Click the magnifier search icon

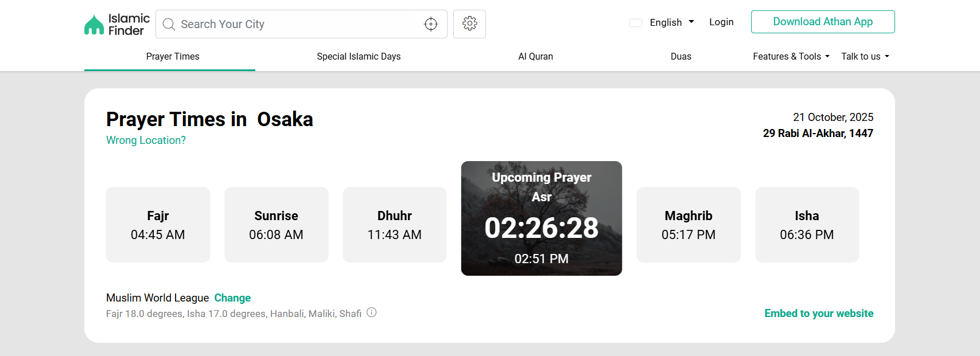[x=169, y=24]
